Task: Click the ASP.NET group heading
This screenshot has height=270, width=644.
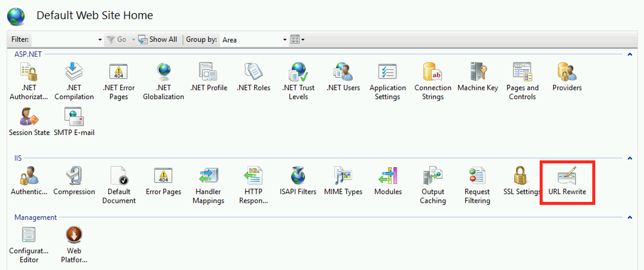Action: pyautogui.click(x=28, y=54)
